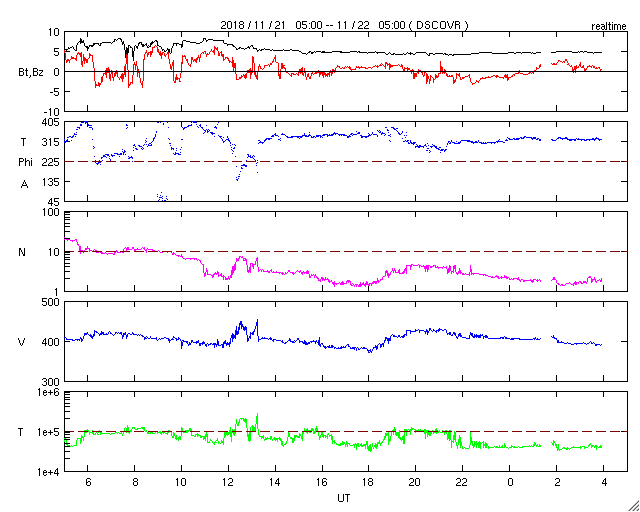Click the "V" velocity panel label
This screenshot has width=640, height=512.
coord(23,343)
